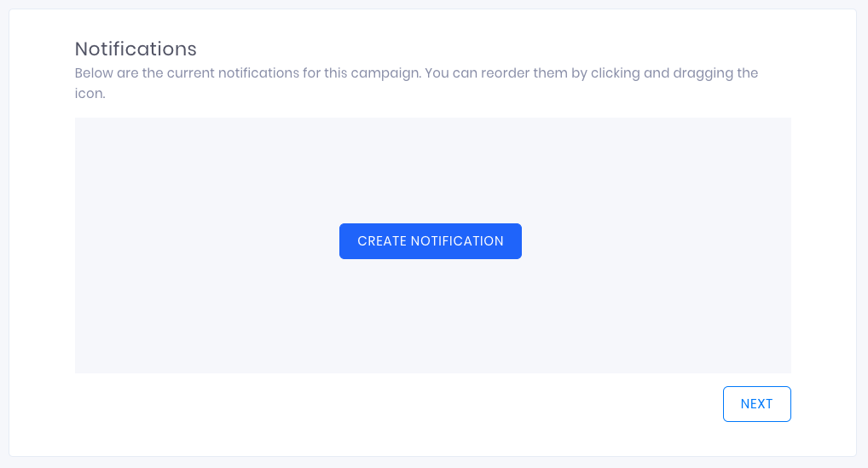Click the word "icon." in the description
868x468 pixels.
90,94
